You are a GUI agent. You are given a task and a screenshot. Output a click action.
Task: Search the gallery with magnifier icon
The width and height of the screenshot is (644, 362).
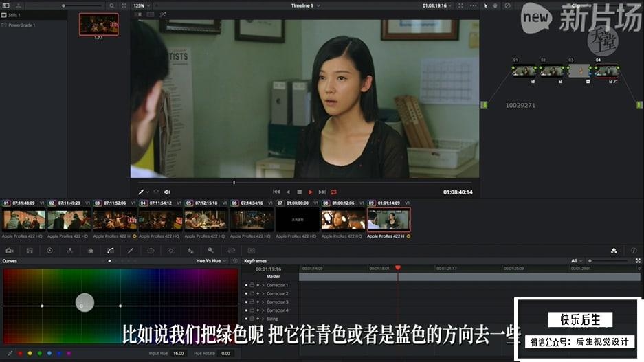click(112, 5)
